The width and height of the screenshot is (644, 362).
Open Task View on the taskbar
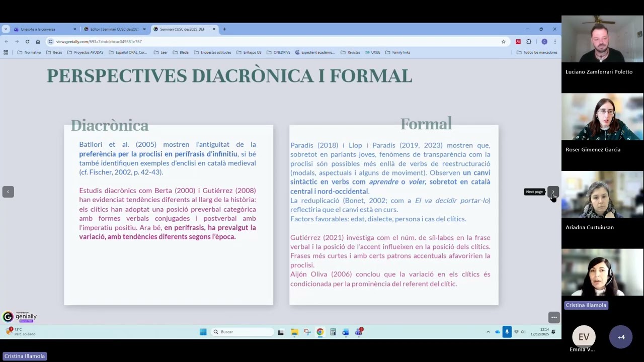(x=281, y=332)
